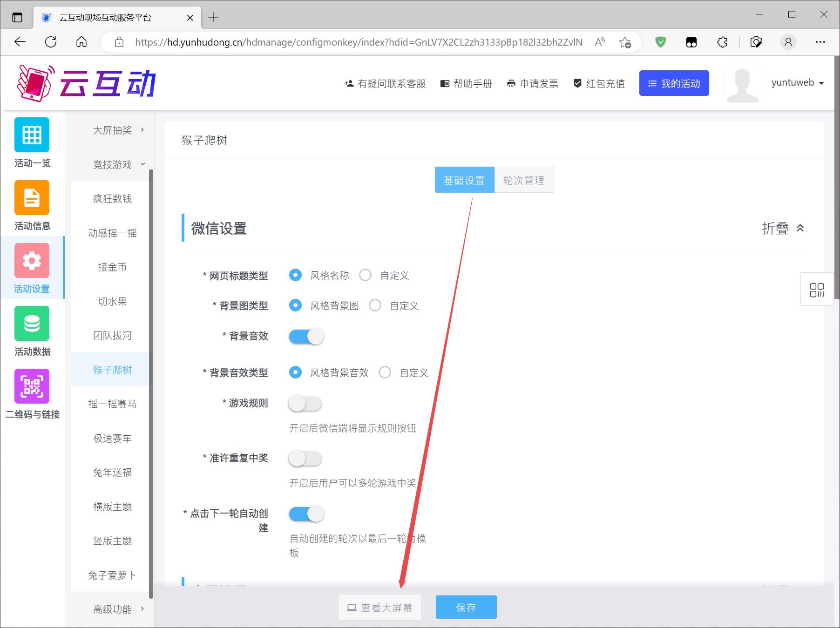Open 切水果 game settings

pos(112,301)
